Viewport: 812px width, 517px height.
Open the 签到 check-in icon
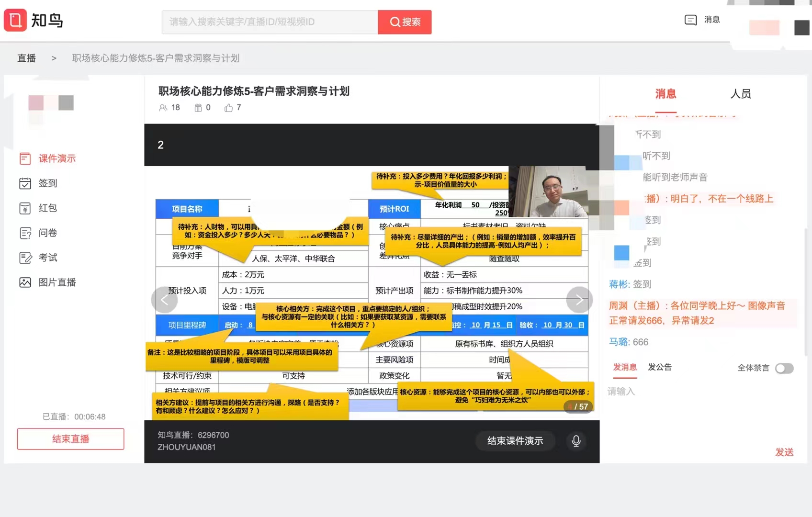point(25,183)
